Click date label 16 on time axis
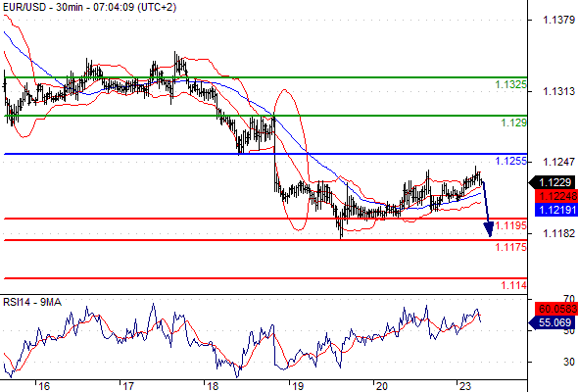 tap(44, 386)
